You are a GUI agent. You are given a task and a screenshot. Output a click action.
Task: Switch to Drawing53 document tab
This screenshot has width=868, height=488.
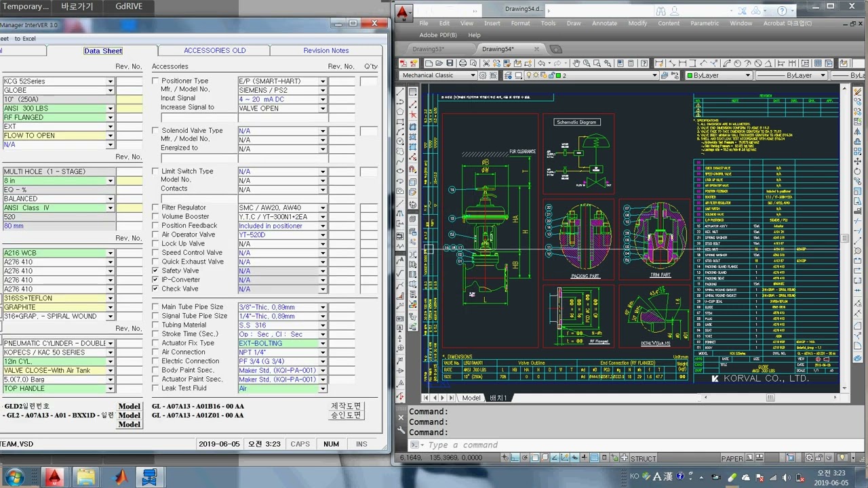(429, 49)
